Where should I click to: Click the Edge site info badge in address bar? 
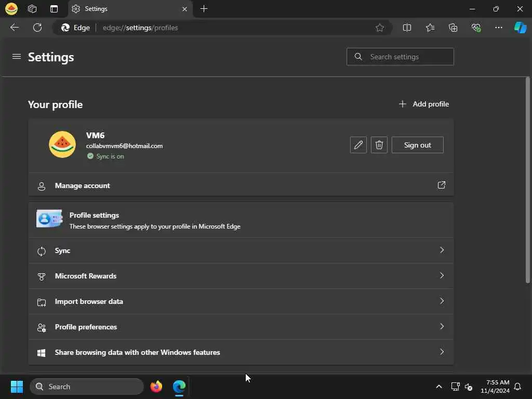pyautogui.click(x=75, y=28)
